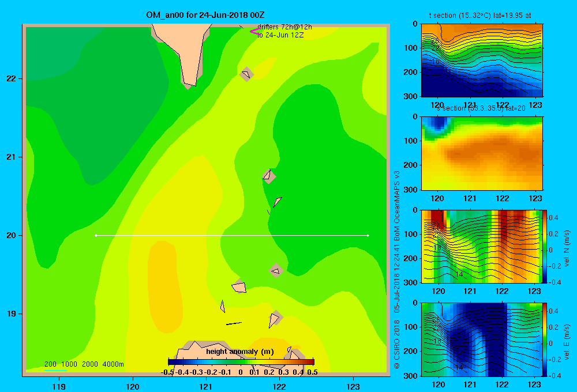Click longitude label 119 on main map
Screen dimensions: 577x392
[59, 386]
